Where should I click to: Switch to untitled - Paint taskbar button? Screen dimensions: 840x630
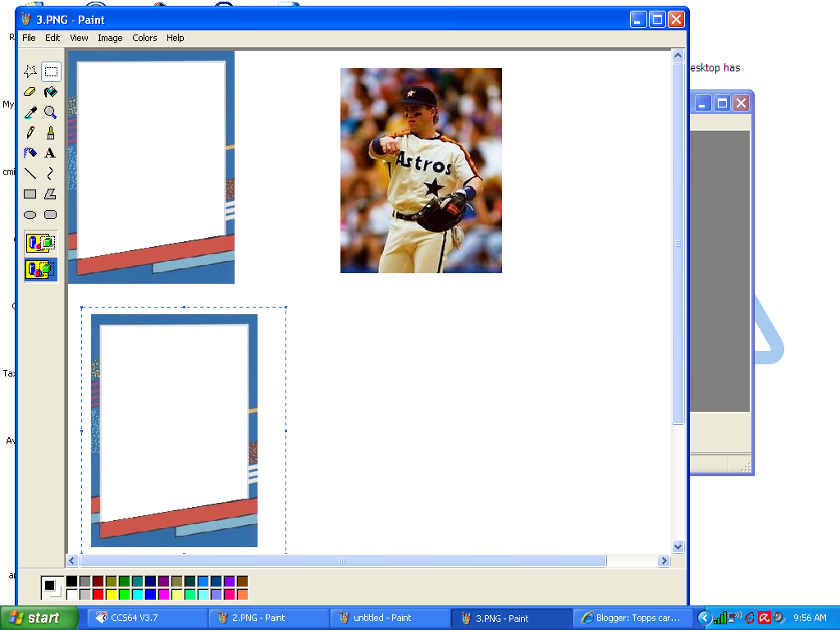(389, 618)
